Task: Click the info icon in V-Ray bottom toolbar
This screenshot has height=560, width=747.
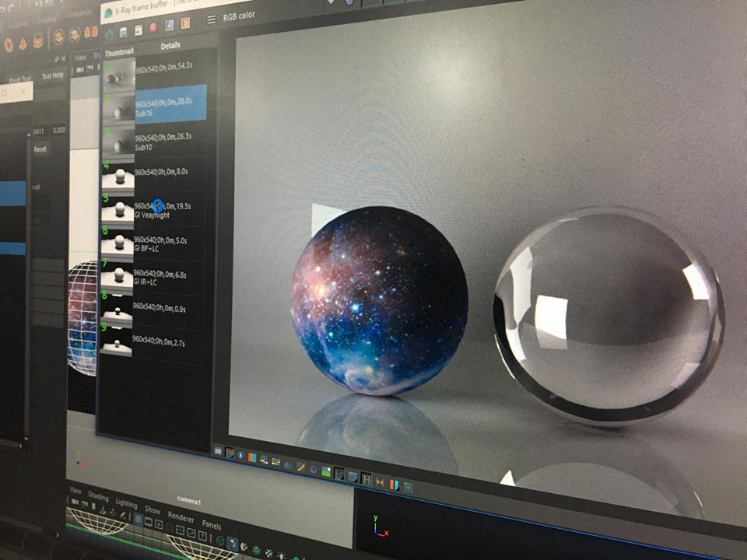Action: click(x=242, y=455)
